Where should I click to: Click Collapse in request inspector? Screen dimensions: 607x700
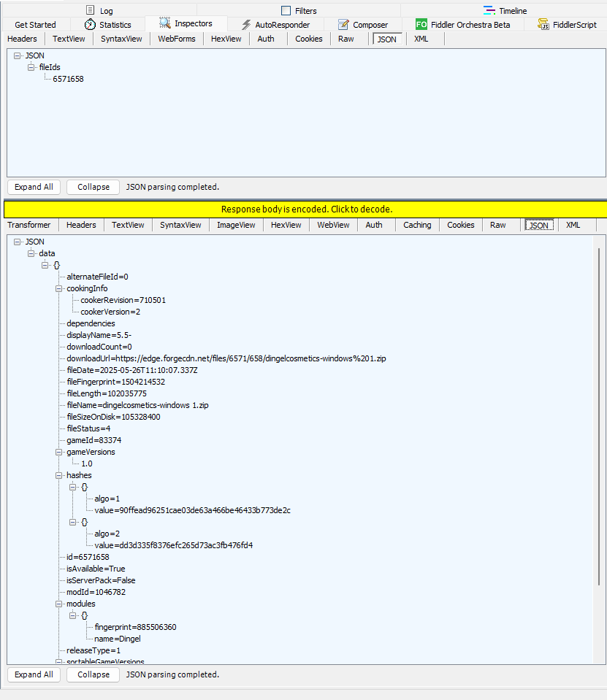click(93, 187)
